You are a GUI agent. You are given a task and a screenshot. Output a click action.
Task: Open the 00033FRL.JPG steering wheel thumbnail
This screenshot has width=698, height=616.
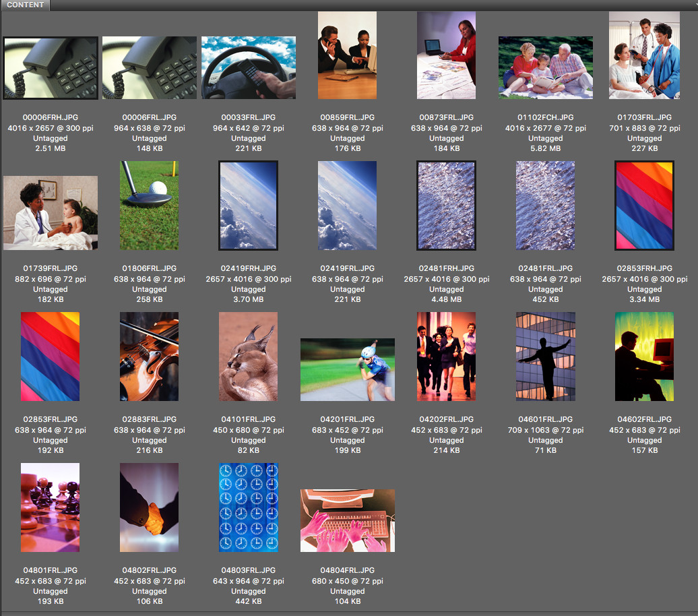click(249, 67)
